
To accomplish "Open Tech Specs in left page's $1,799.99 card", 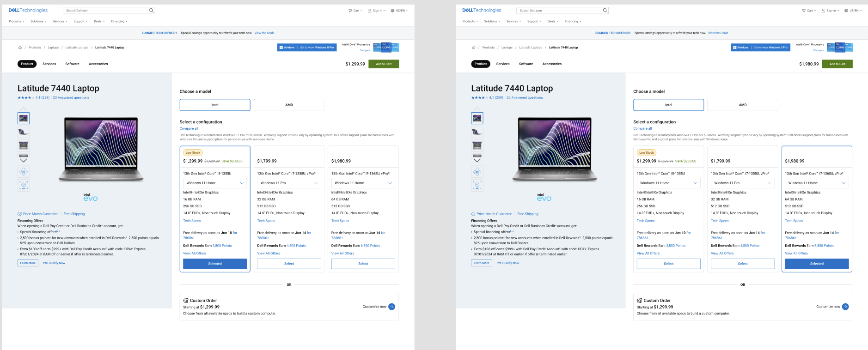I will click(266, 221).
